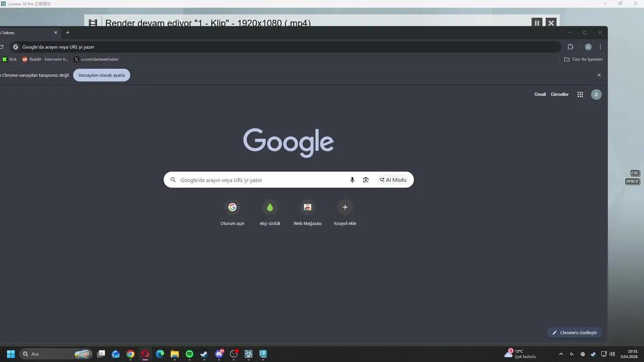Open the Web Mağazası shortcut
The image size is (644, 362).
click(307, 213)
